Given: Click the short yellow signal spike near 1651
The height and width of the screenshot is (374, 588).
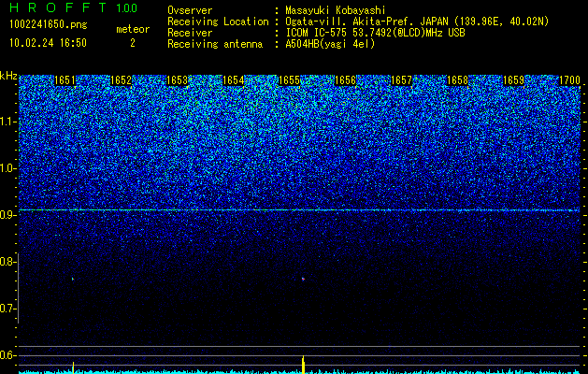Looking at the screenshot, I should coord(73,367).
